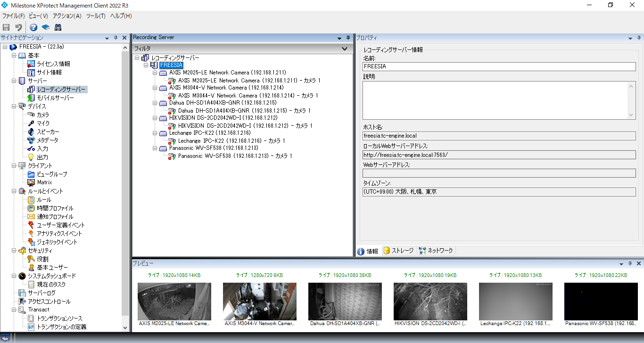Collapse the セキュリティ tree node

click(14, 251)
